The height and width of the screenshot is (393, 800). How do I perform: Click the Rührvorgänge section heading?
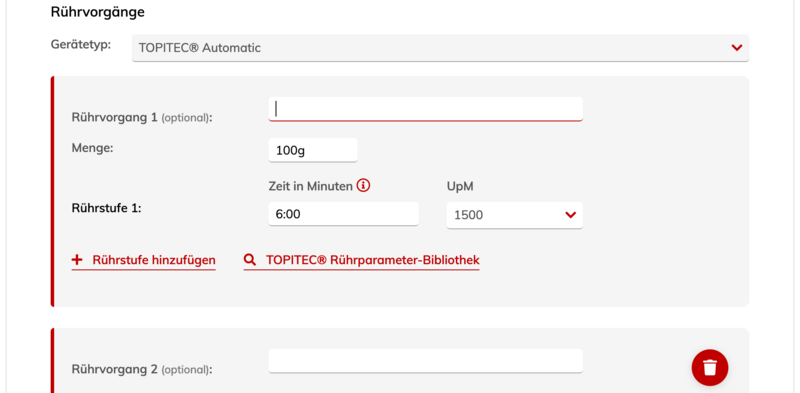click(97, 12)
